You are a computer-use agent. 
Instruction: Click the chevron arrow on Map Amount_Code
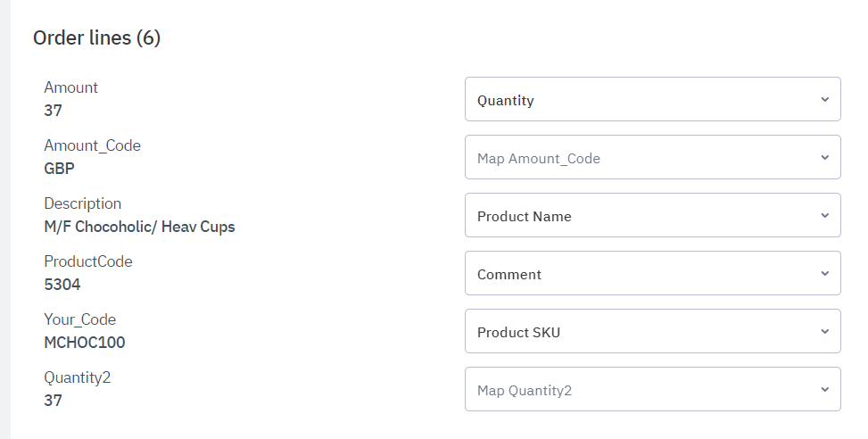coord(824,158)
